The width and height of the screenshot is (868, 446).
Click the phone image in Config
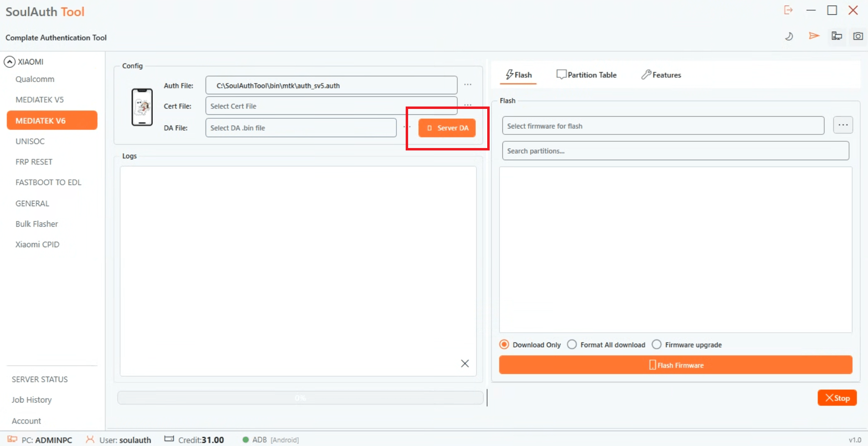point(142,107)
